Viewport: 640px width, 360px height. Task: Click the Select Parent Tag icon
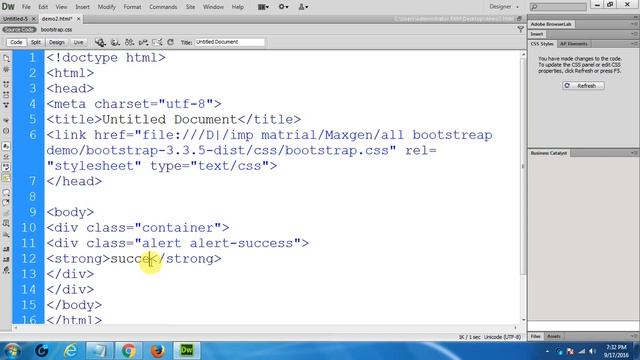tap(6, 120)
